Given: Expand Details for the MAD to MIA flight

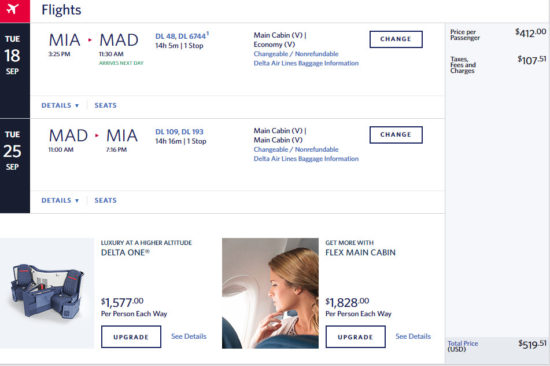Looking at the screenshot, I should [x=60, y=200].
